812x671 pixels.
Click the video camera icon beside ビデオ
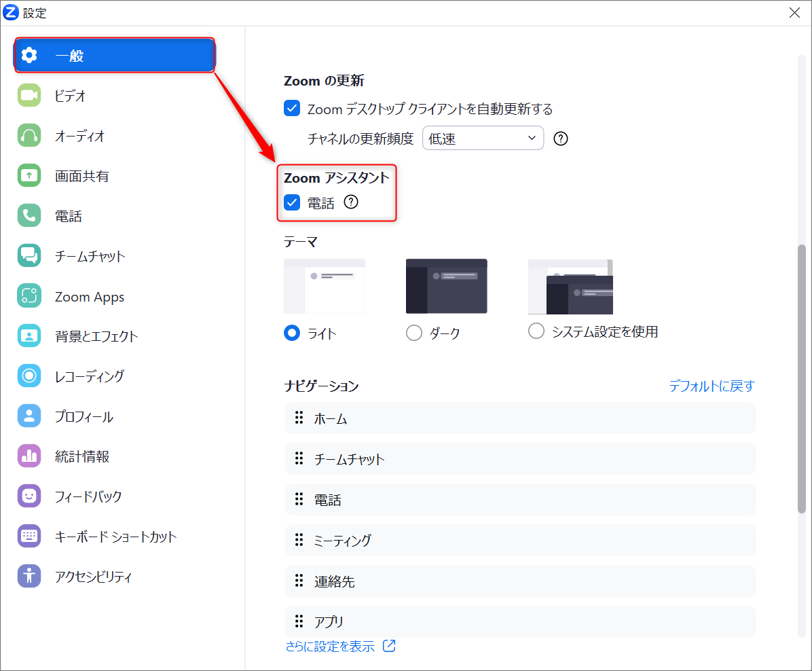[29, 95]
